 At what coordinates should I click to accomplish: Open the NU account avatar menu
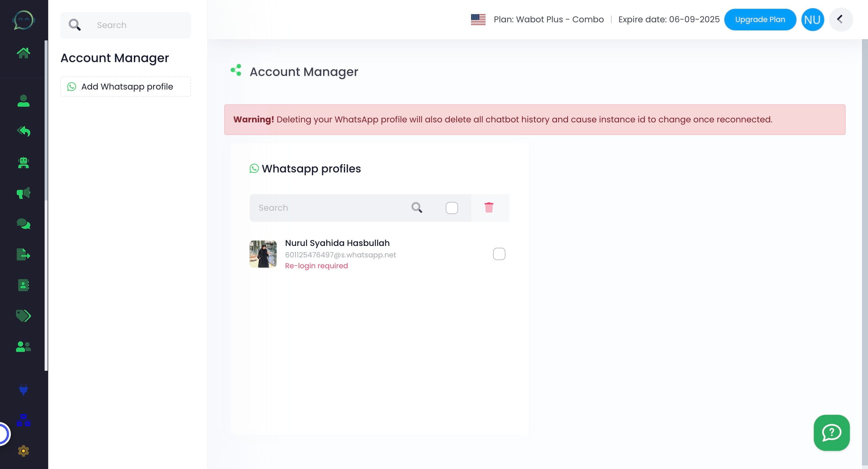point(813,19)
